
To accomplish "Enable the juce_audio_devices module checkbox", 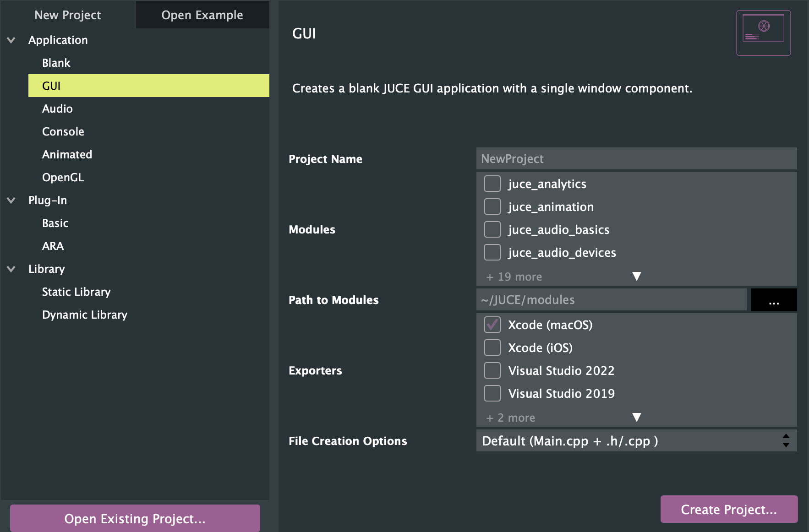I will [x=492, y=252].
